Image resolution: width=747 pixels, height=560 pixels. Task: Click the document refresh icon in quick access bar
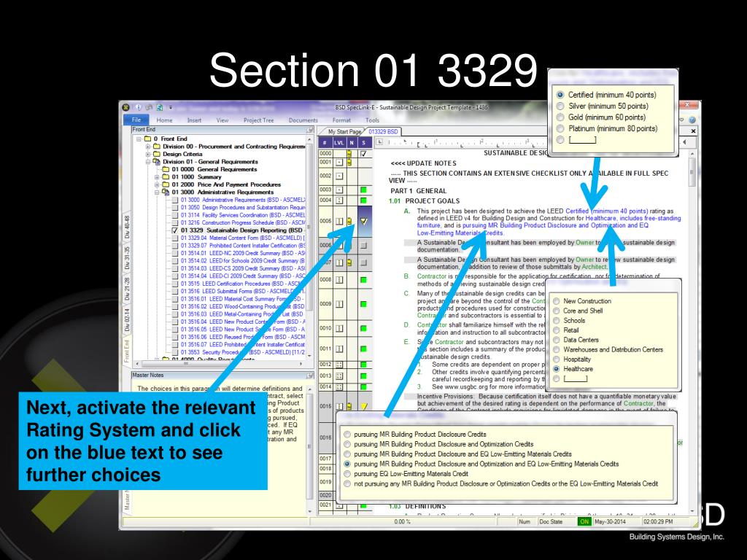(x=160, y=108)
